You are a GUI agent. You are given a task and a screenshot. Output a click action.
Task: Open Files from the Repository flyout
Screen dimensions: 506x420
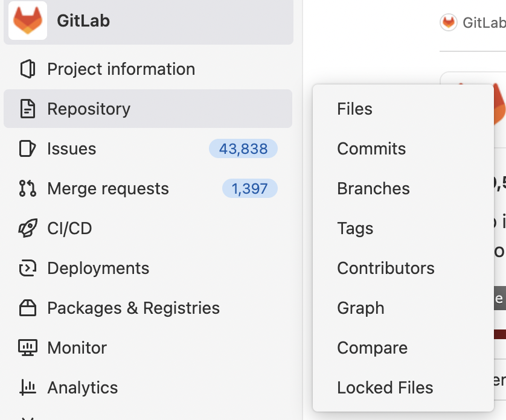click(x=354, y=109)
